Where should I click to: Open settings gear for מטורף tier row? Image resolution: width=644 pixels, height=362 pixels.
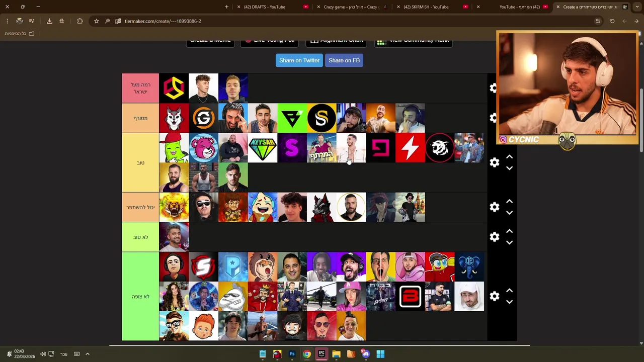(494, 118)
